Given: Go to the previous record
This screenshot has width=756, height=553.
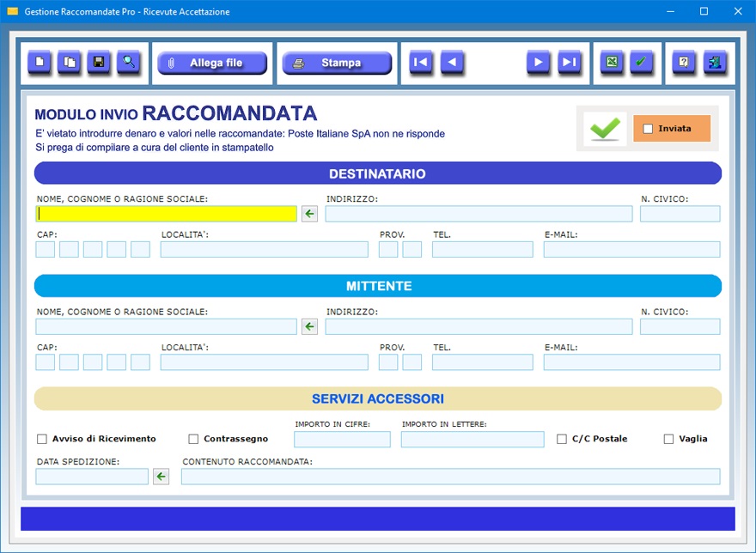Looking at the screenshot, I should click(x=452, y=62).
